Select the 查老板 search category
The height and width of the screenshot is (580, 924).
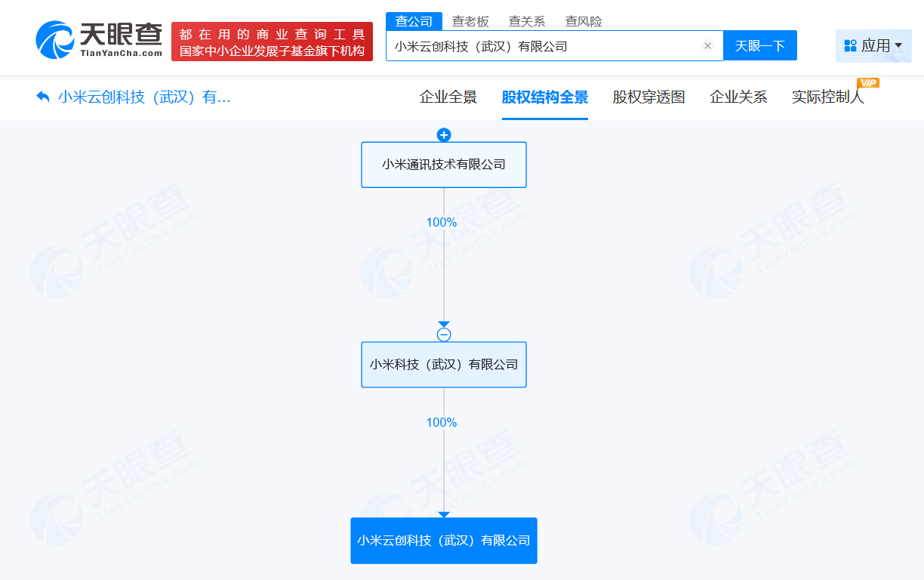pos(473,21)
